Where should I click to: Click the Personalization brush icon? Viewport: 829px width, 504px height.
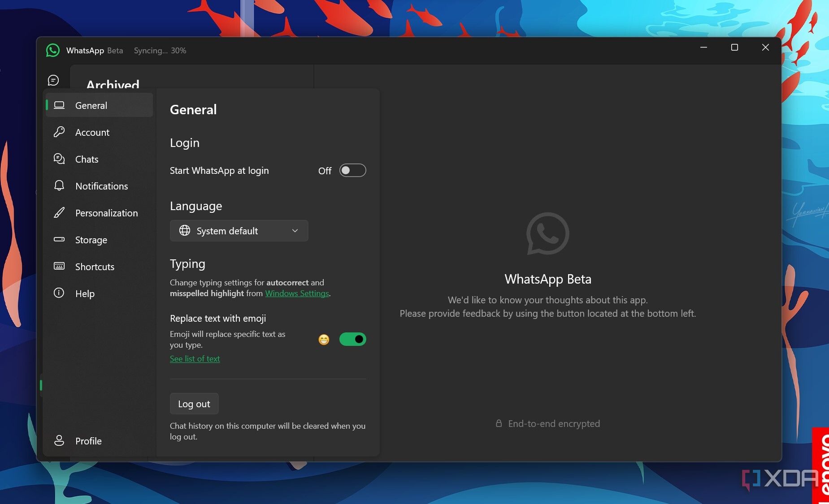(x=59, y=213)
